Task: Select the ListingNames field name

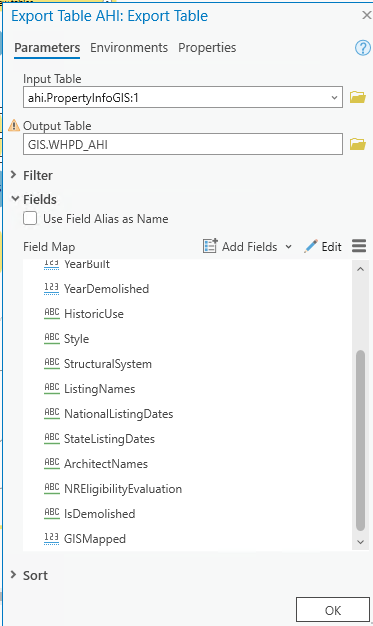Action: [x=100, y=389]
